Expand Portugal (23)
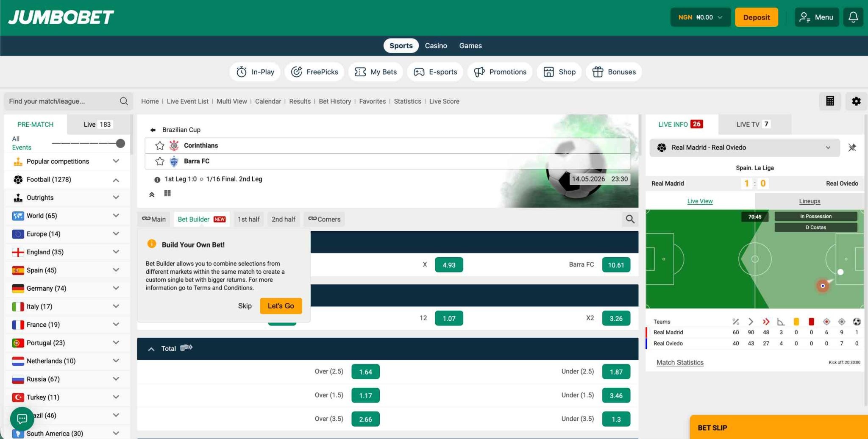 pyautogui.click(x=67, y=343)
